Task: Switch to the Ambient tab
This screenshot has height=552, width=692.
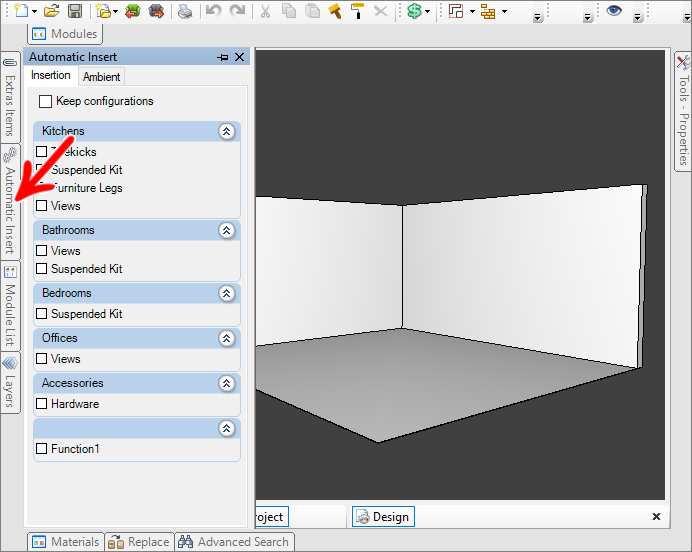Action: point(102,77)
